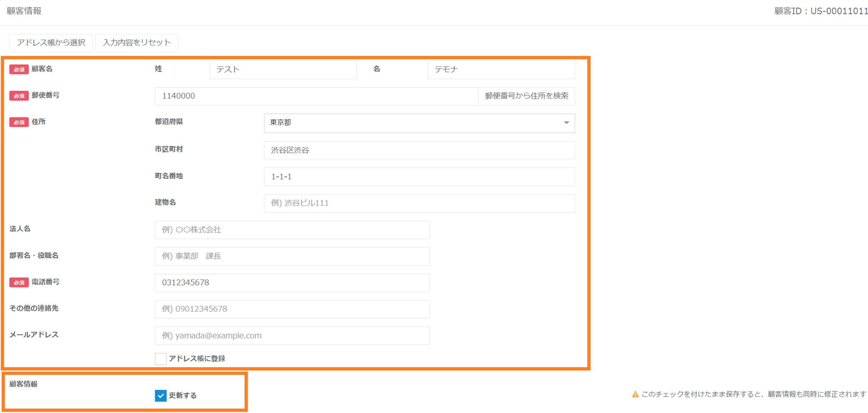
Task: Click the warning text about saving with check
Action: click(754, 394)
